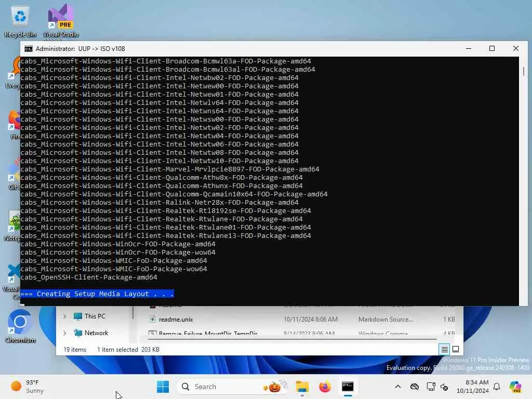Click the Intel-Netwtw10 package line

159,161
